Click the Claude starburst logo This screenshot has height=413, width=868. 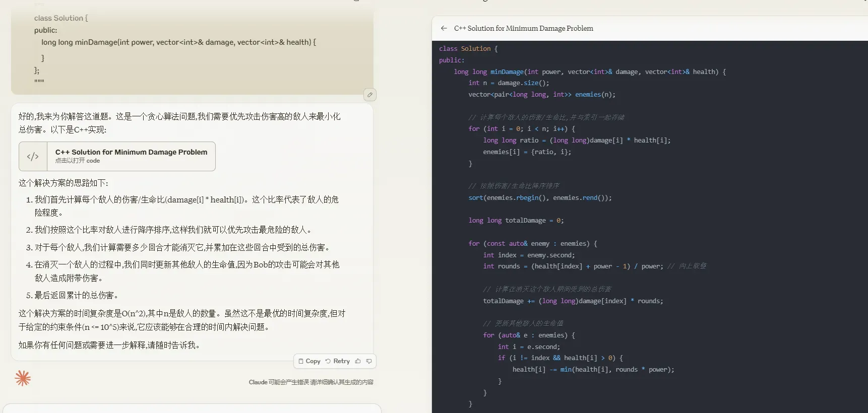[x=23, y=378]
